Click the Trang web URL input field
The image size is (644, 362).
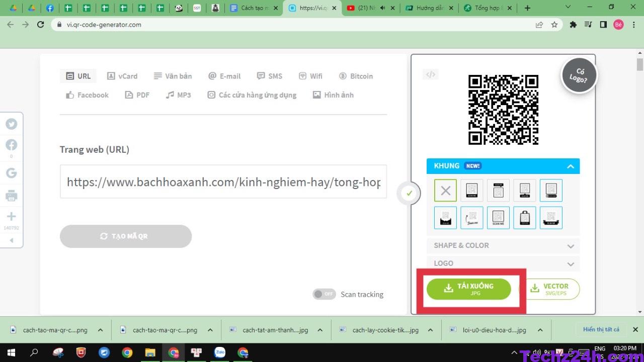pos(223,182)
